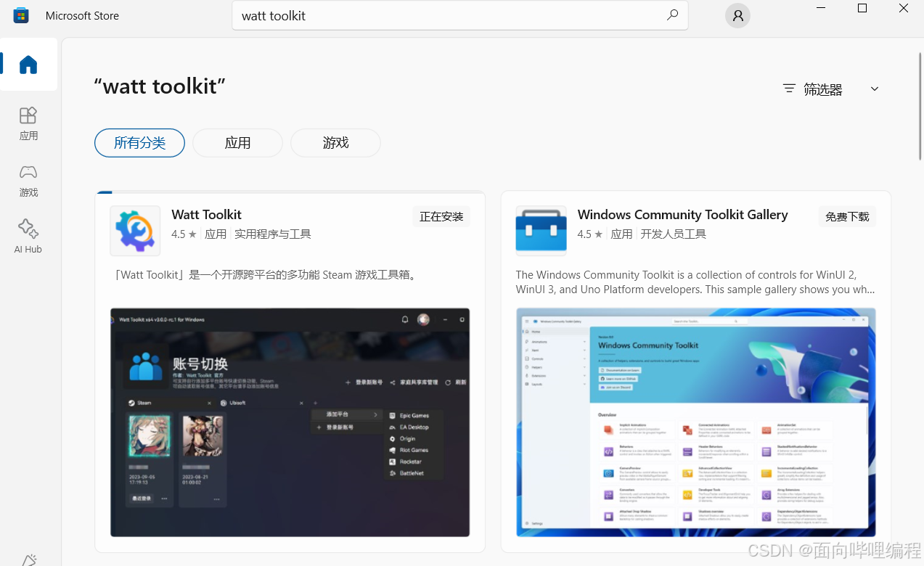The width and height of the screenshot is (924, 566).
Task: Click the Watt Toolkit app icon
Action: coord(135,231)
